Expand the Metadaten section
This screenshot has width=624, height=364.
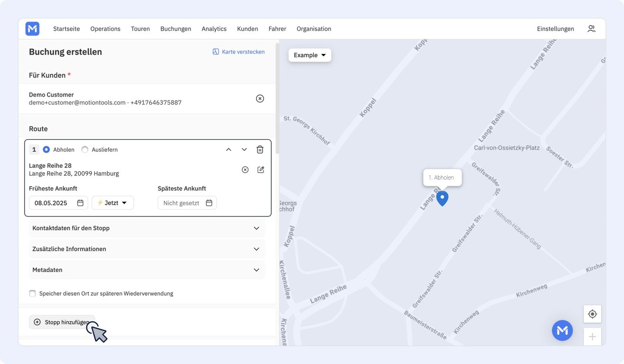point(147,270)
